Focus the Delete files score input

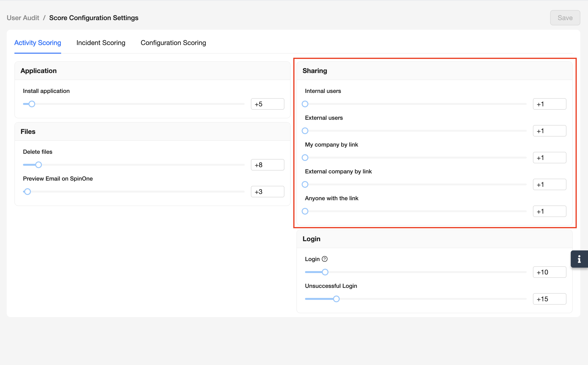click(267, 165)
